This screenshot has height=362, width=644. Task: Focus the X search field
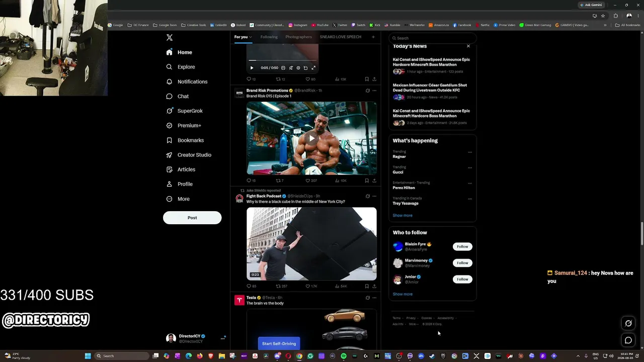coord(432,38)
